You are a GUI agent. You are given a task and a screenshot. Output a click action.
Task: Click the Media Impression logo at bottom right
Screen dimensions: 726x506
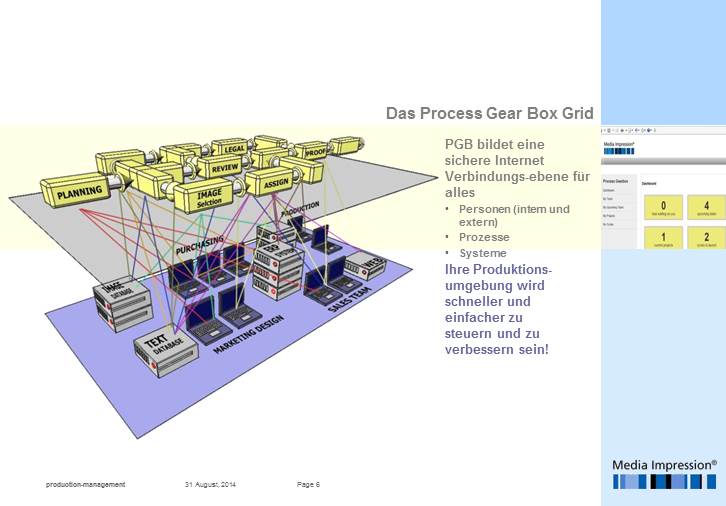pos(664,474)
